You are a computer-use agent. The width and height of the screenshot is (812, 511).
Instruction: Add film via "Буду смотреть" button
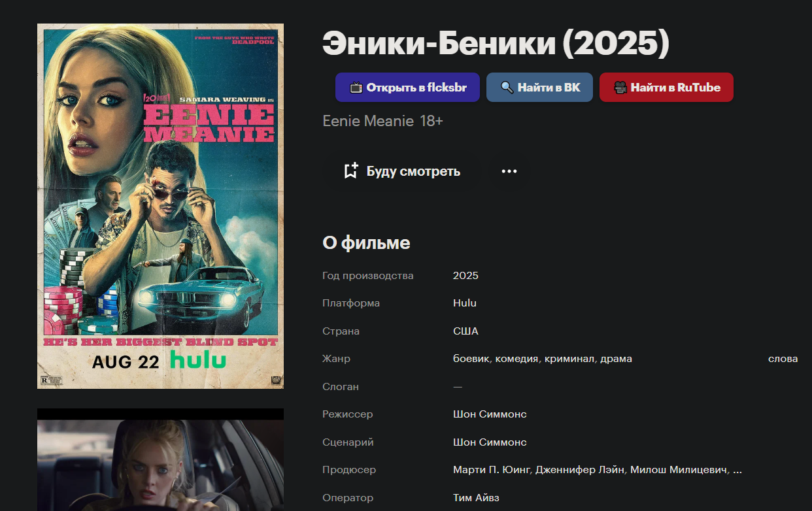[402, 171]
